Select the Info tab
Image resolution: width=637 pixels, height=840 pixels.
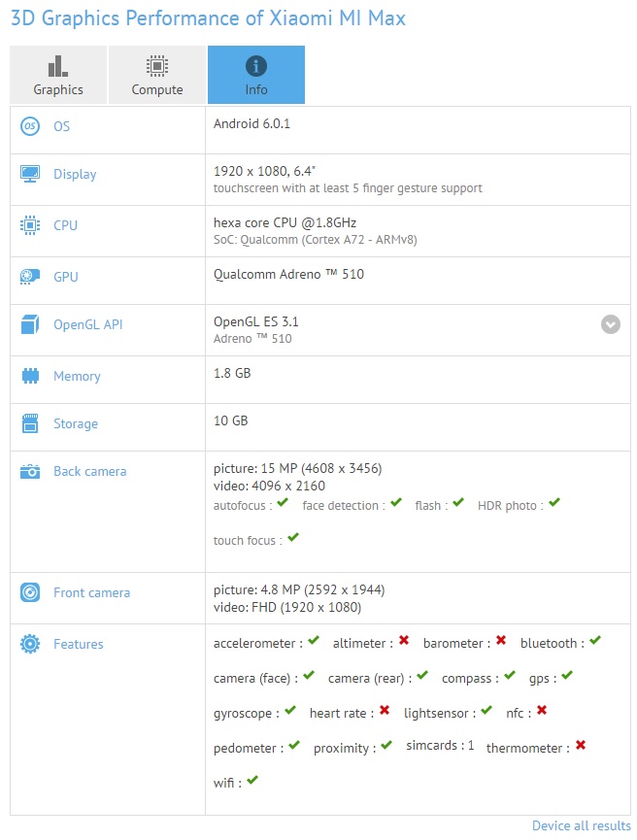tap(256, 75)
